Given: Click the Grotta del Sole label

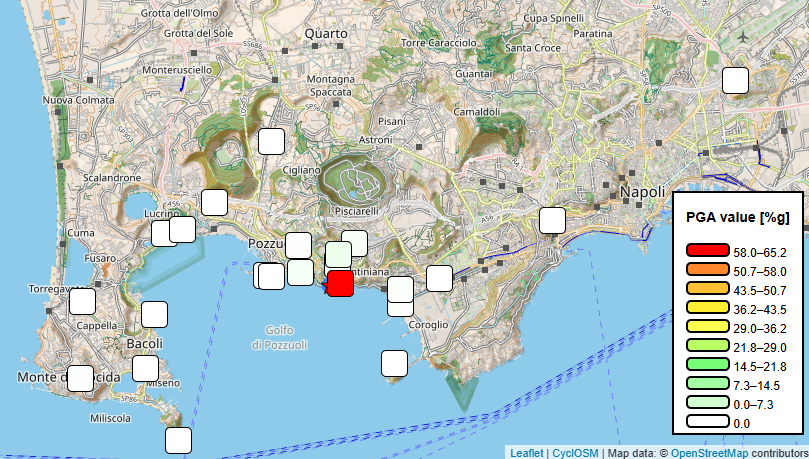Looking at the screenshot, I should (x=199, y=33).
